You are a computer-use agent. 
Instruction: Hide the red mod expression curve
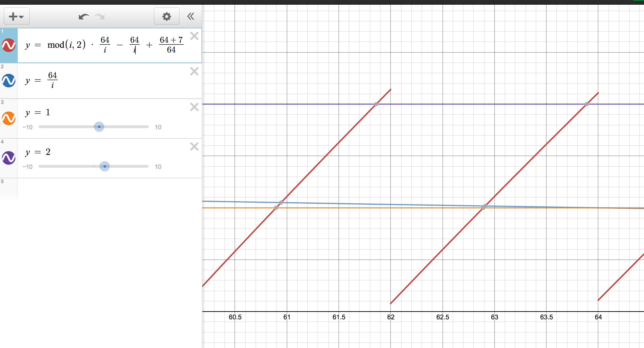(9, 45)
